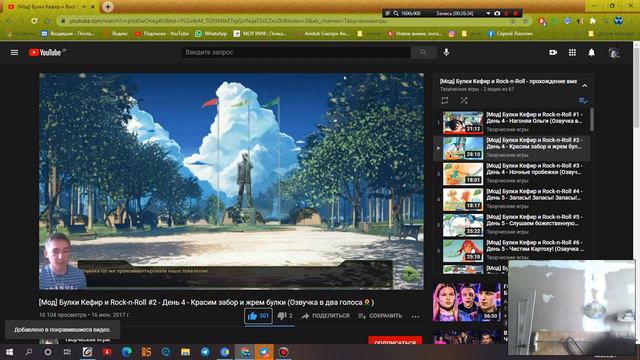Click the video player area
Image resolution: width=640 pixels, height=360 pixels.
[231, 181]
